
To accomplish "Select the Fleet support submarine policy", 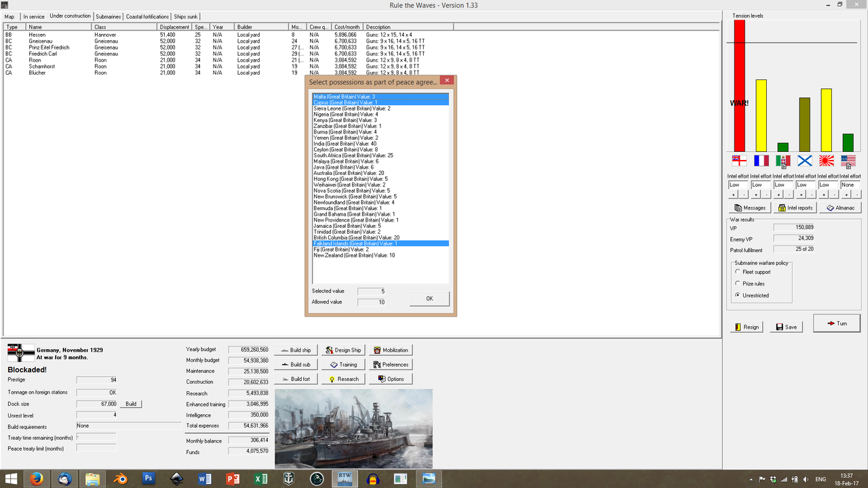I will (738, 271).
